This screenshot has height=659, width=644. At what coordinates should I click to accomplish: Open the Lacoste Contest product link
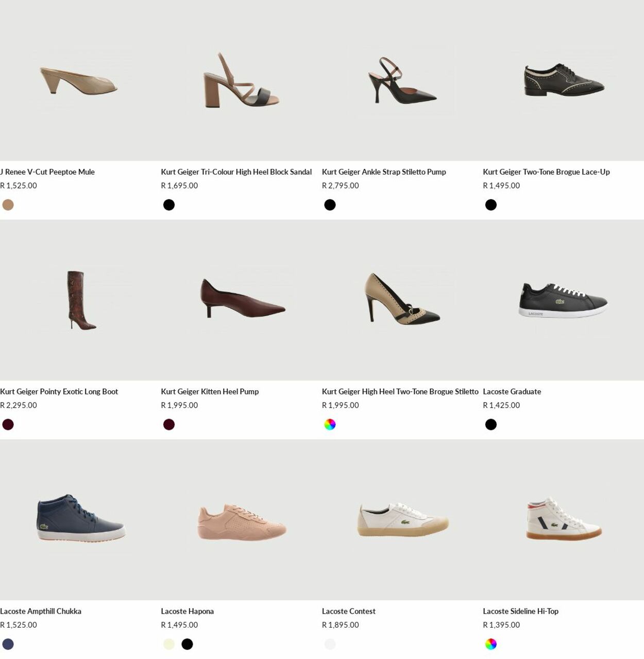(349, 612)
